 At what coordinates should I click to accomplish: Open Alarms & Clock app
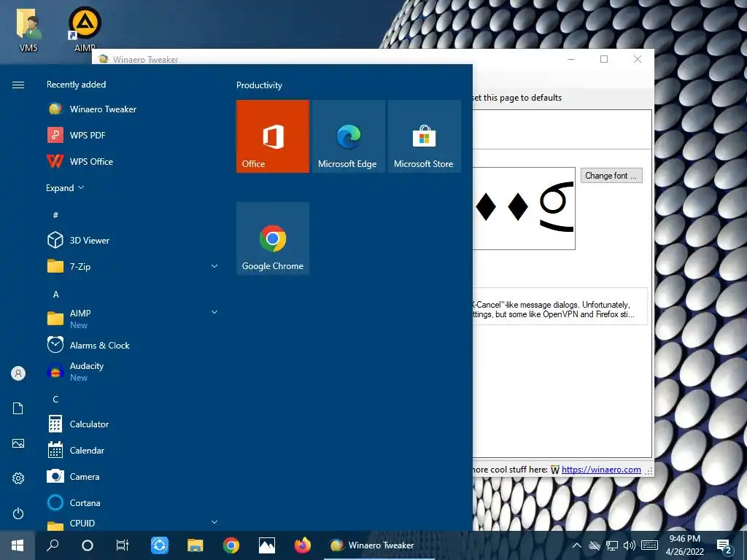[133, 345]
